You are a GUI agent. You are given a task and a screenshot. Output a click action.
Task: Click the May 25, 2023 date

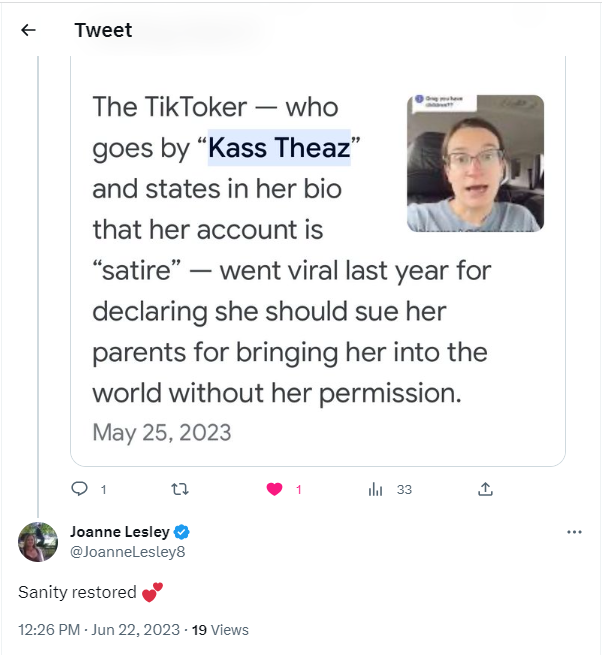tap(161, 432)
